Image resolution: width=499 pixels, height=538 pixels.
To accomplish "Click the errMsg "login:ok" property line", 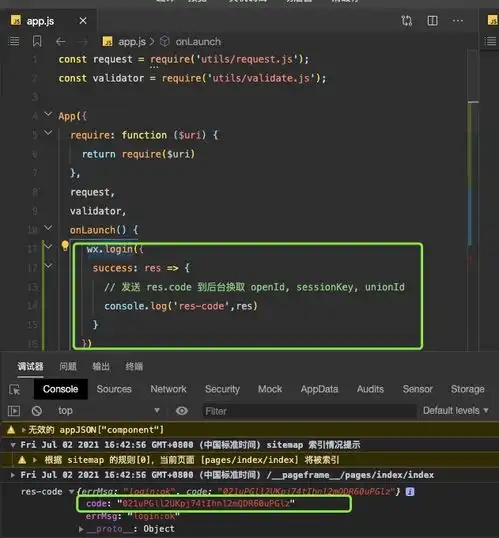I will coord(132,516).
